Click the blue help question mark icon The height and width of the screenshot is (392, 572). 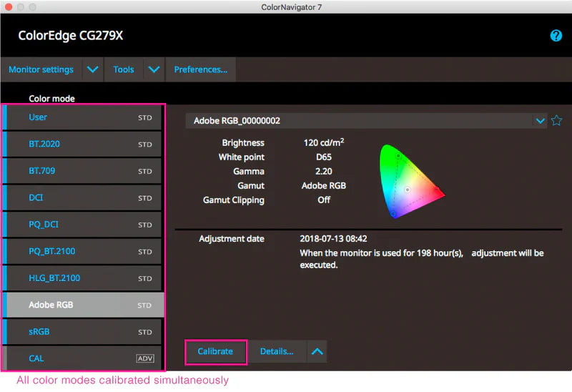click(556, 36)
